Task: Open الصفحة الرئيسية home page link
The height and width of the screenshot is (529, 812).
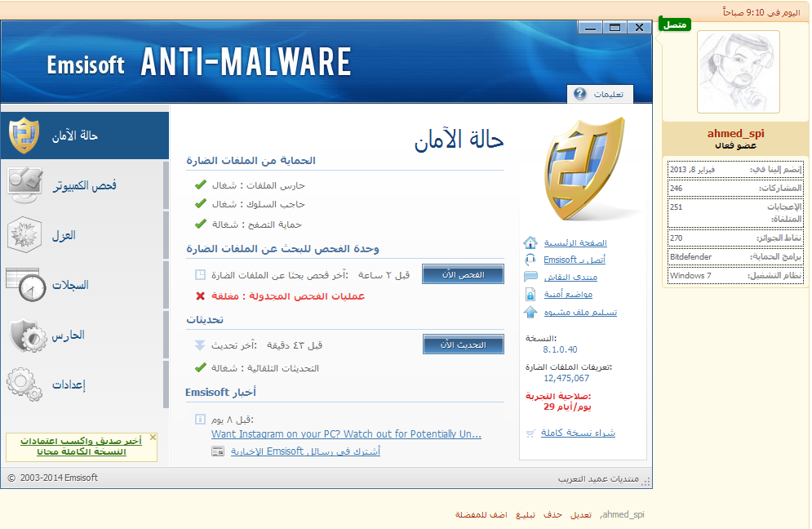Action: pos(575,242)
